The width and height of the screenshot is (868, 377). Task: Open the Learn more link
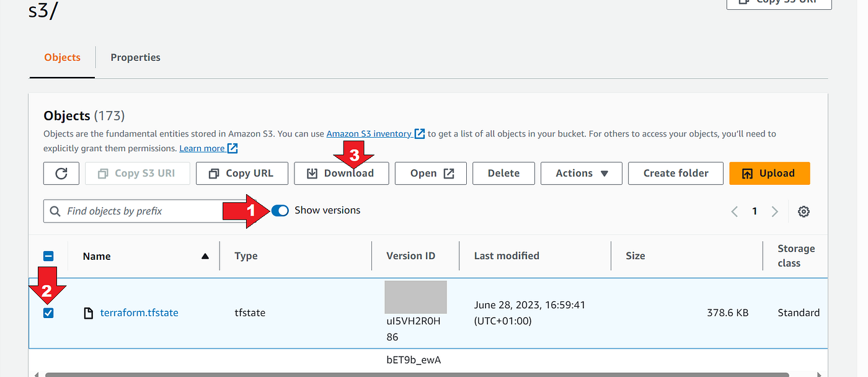point(209,148)
